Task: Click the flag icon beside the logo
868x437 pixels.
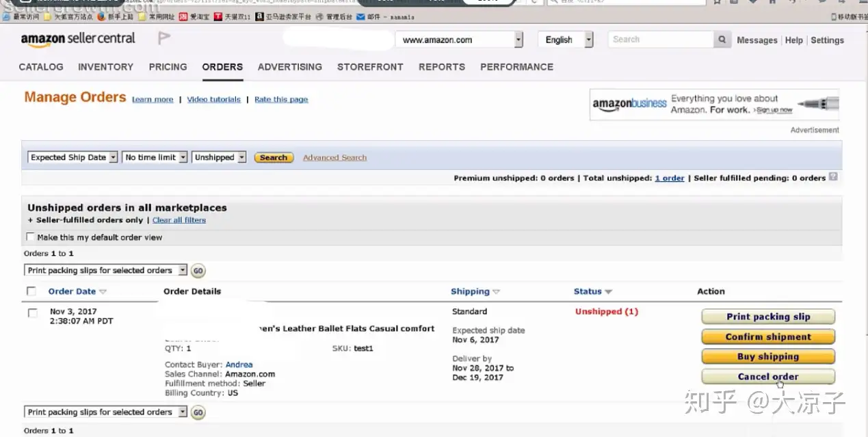Action: 163,38
